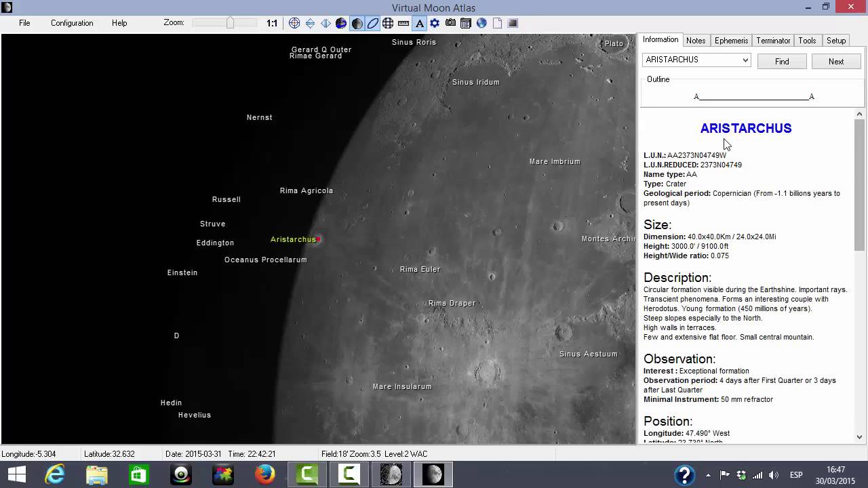Toggle the coordinate grid icon

[x=388, y=23]
